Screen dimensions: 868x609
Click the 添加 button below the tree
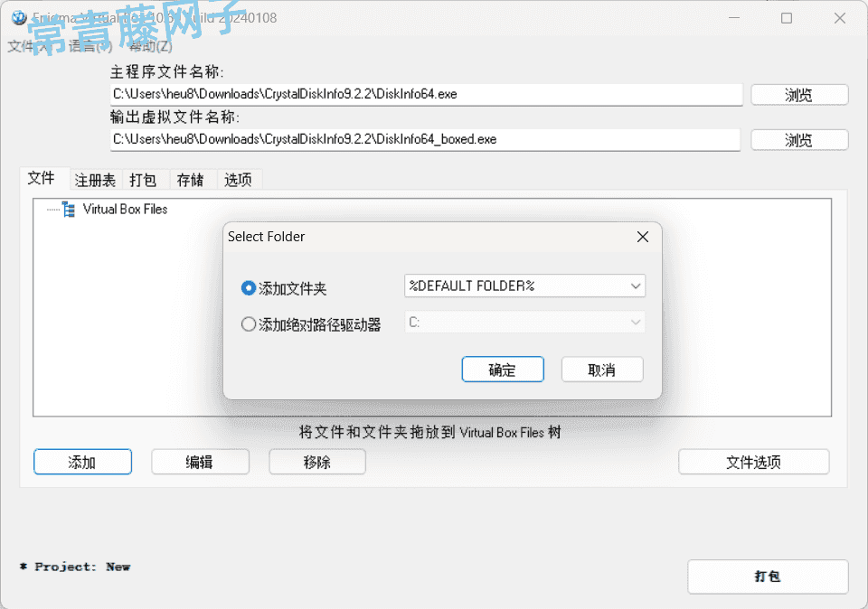[x=82, y=462]
